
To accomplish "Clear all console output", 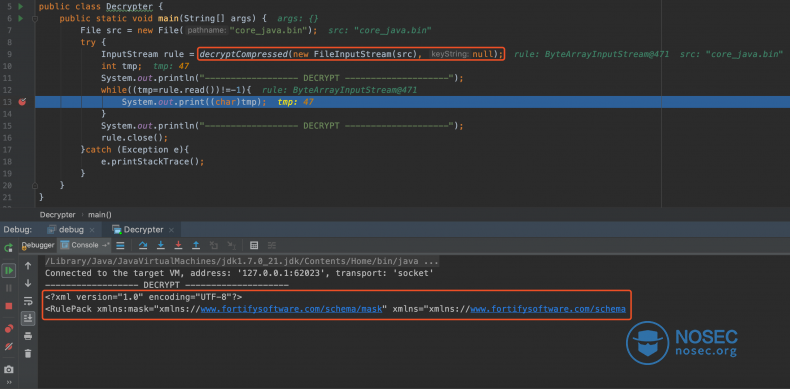I will click(28, 354).
